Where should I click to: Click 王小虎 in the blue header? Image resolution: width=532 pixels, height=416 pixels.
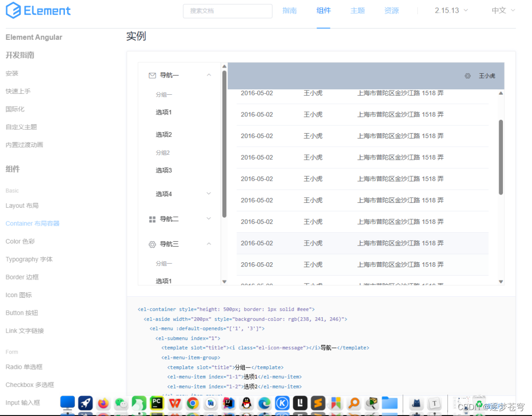point(487,76)
